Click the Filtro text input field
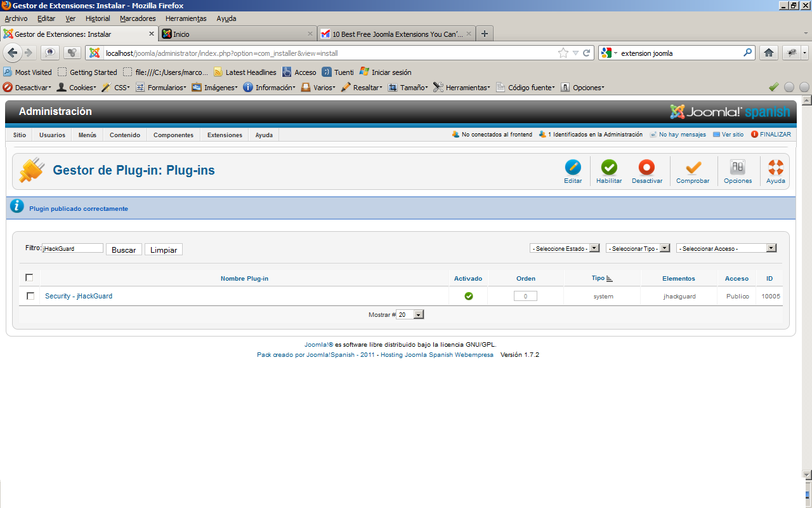Image resolution: width=812 pixels, height=508 pixels. pyautogui.click(x=72, y=248)
